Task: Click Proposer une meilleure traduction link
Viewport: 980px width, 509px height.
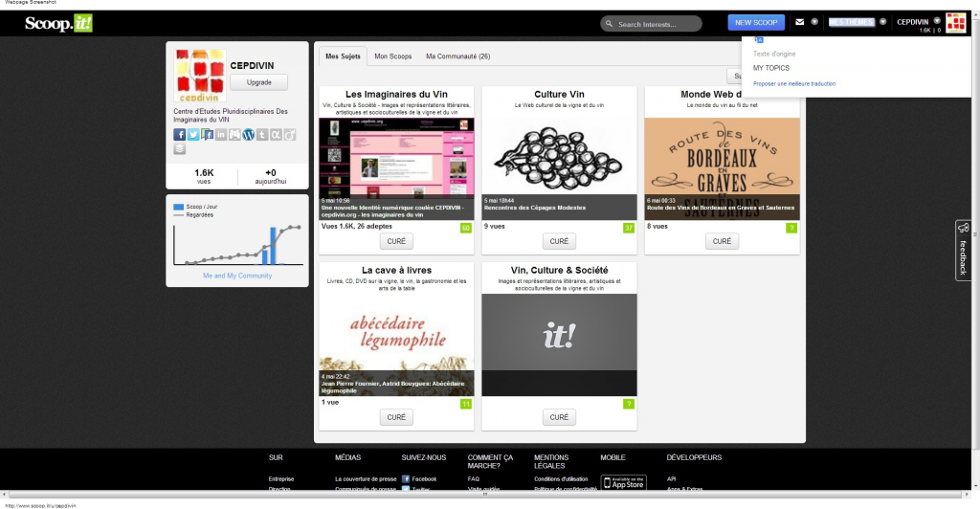Action: 793,83
